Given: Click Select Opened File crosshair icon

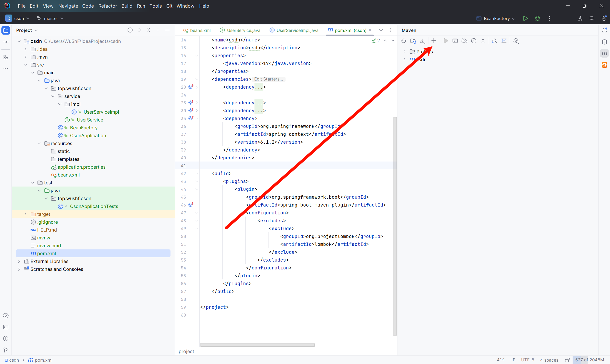Looking at the screenshot, I should click(x=130, y=30).
